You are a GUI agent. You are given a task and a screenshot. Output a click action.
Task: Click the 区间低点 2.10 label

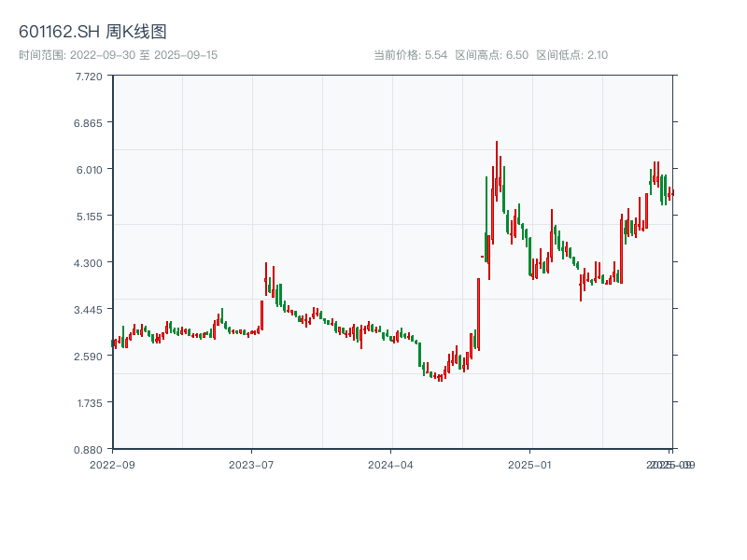tap(571, 55)
